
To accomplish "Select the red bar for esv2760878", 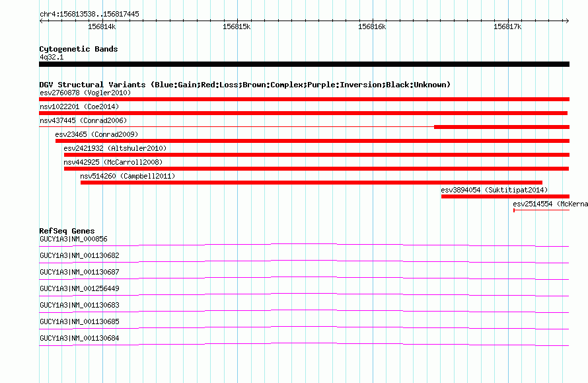I will 304,99.
